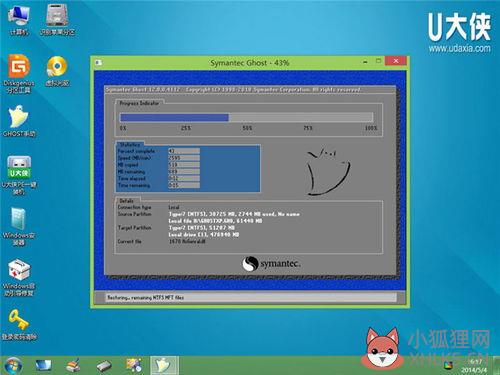Viewport: 500px width, 375px height.
Task: Open the virtual CD drive icon
Action: pos(57,71)
